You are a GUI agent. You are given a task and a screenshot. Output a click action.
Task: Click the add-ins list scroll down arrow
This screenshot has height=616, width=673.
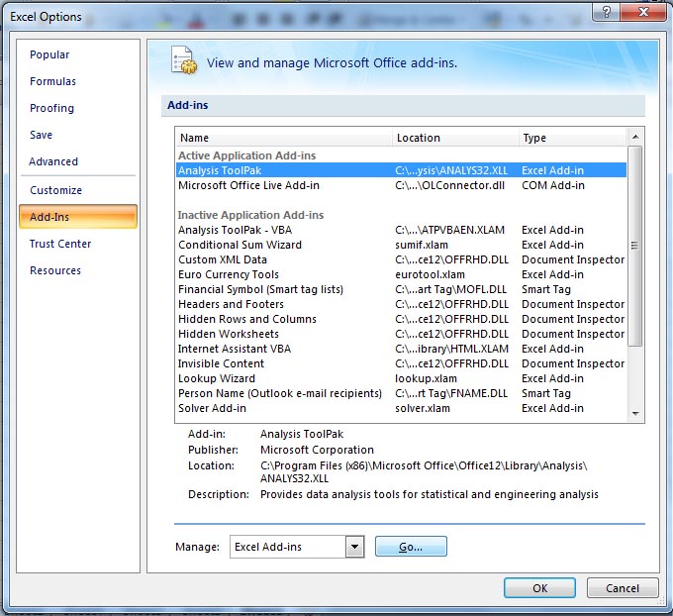point(635,413)
